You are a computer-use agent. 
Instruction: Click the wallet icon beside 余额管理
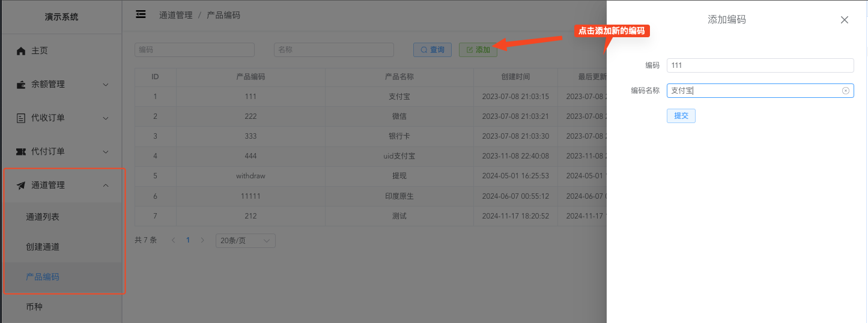coord(21,85)
